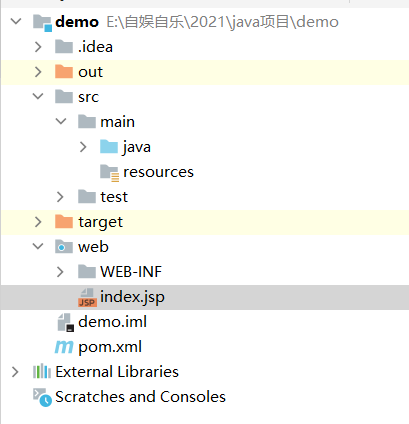Expand the target folder chevron
The height and width of the screenshot is (424, 409).
click(x=38, y=222)
